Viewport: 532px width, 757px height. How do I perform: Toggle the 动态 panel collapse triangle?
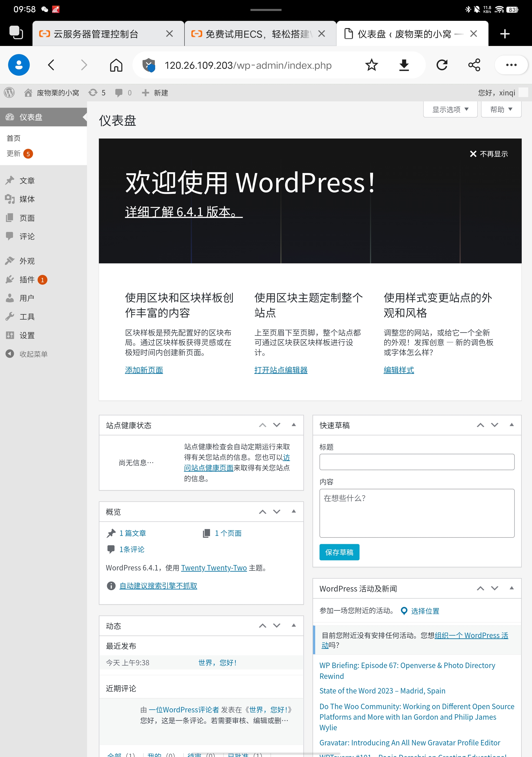point(293,625)
